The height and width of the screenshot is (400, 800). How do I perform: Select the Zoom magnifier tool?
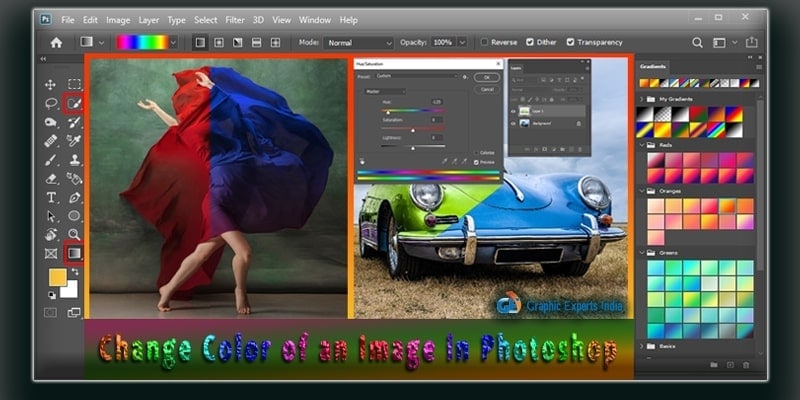(74, 234)
